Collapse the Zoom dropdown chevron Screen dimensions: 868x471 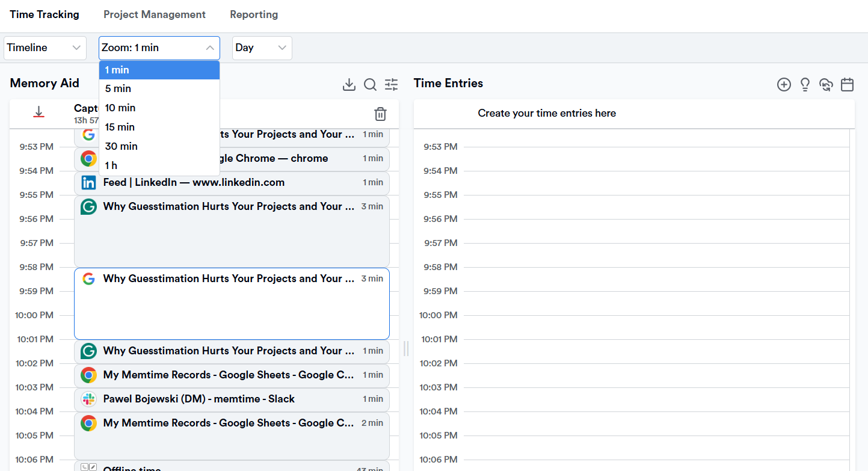coord(210,48)
